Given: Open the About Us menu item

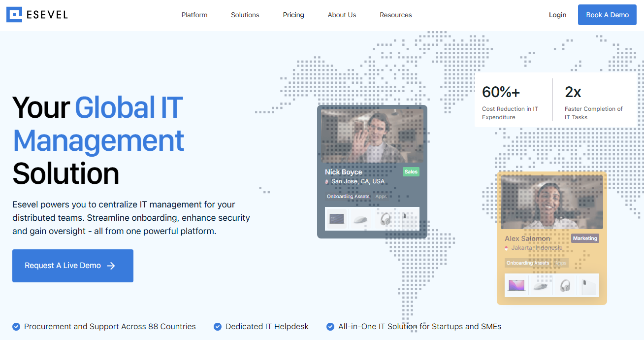Looking at the screenshot, I should pos(342,15).
